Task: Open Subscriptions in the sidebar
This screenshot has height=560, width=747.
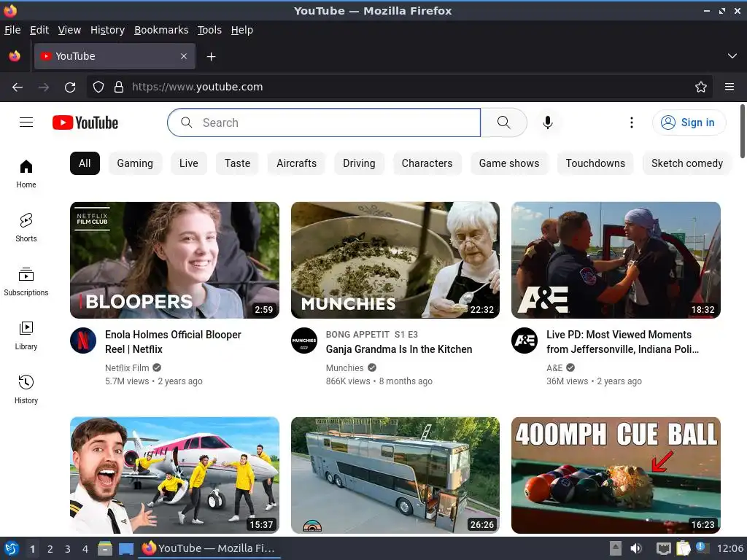Action: (x=26, y=281)
